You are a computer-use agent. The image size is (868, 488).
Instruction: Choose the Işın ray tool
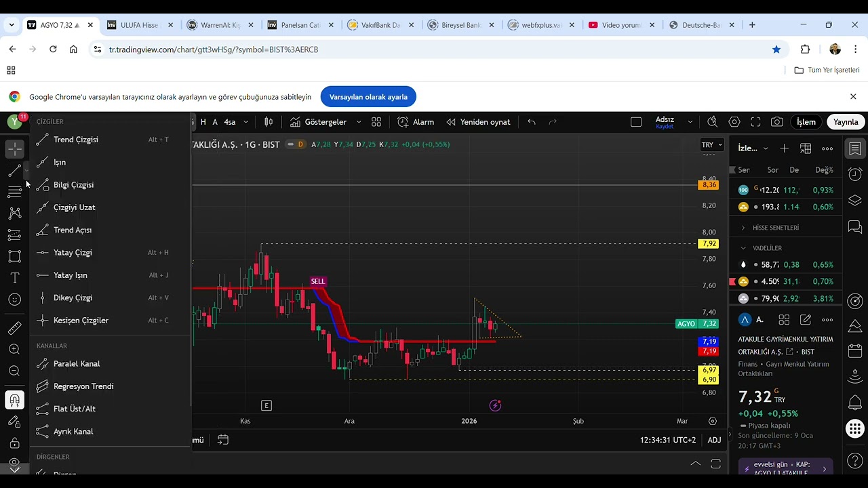pyautogui.click(x=110, y=162)
